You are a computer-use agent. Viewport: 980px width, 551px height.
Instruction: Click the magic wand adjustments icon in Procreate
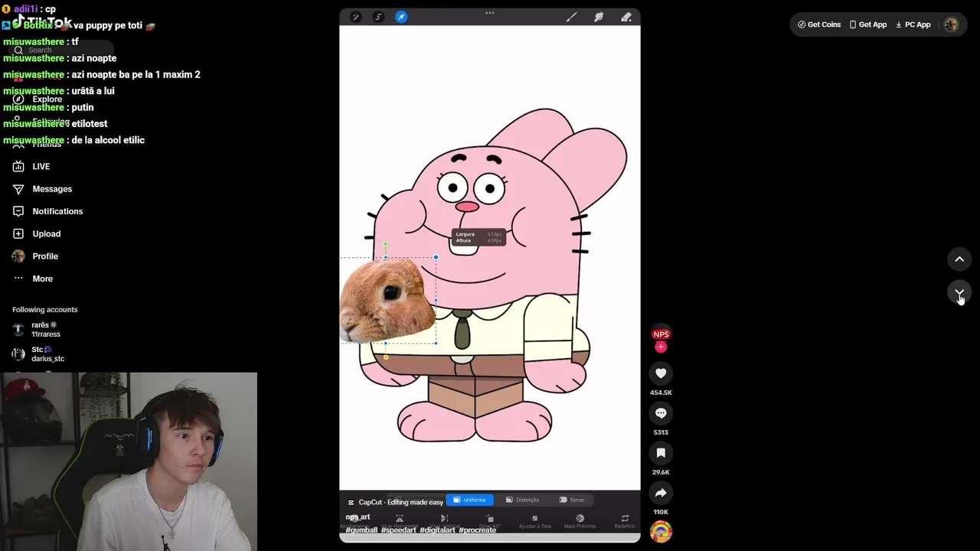[x=356, y=17]
